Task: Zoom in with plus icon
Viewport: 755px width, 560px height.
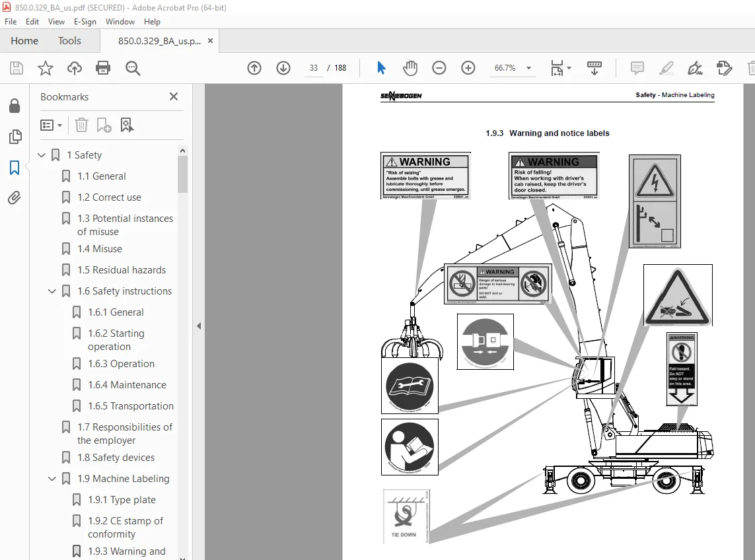Action: point(468,68)
